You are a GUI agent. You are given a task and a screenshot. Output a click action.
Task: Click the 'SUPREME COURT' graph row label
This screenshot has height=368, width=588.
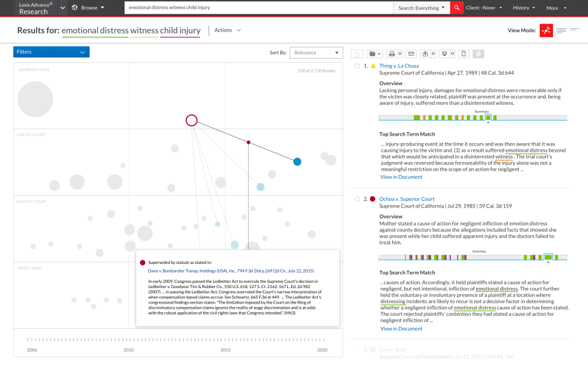34,70
